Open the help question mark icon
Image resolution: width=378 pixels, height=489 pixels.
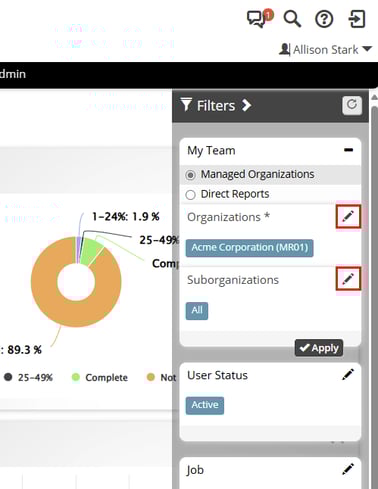tap(324, 19)
